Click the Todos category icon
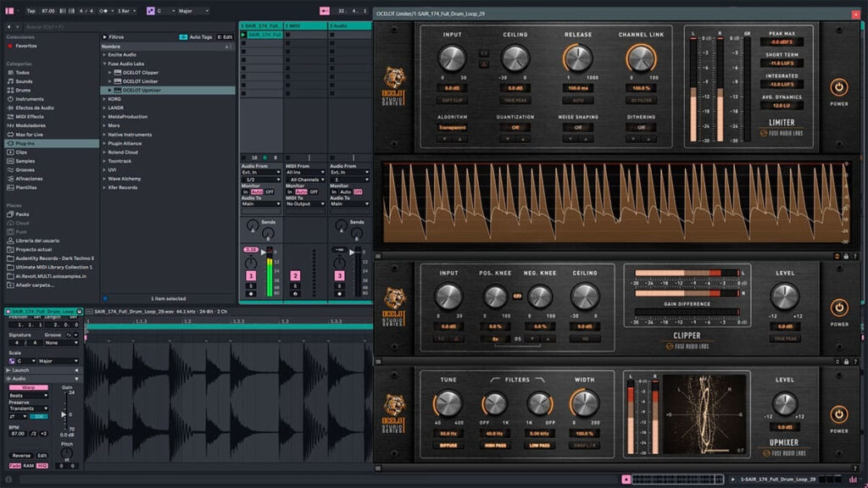Screen dimensions: 868x488 10,73
